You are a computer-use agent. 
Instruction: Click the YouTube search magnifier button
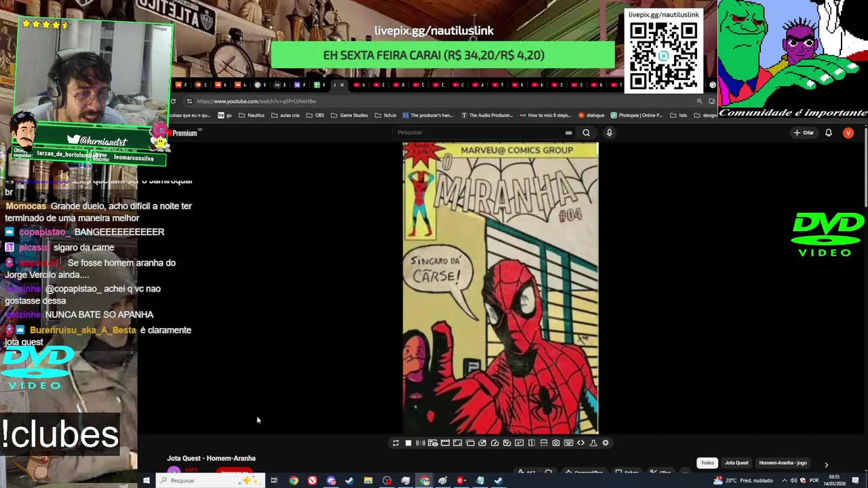[x=586, y=133]
